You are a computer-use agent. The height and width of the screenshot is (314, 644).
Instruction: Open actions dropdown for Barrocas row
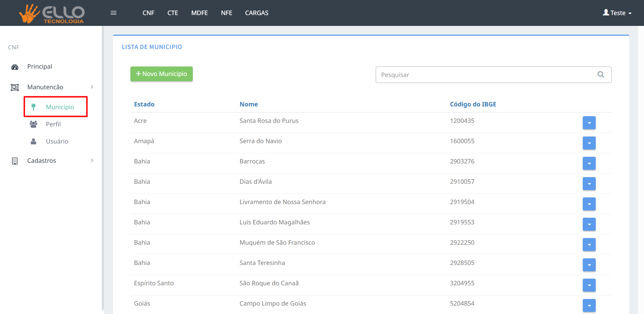[x=589, y=163]
